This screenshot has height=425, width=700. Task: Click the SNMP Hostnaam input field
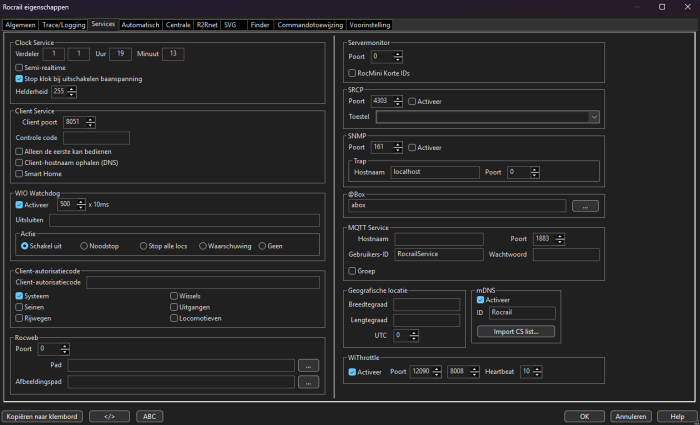click(433, 172)
